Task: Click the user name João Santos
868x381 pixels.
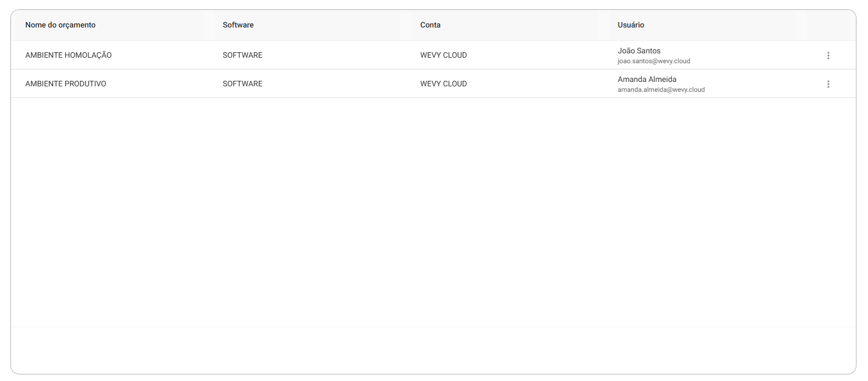Action: (x=639, y=51)
